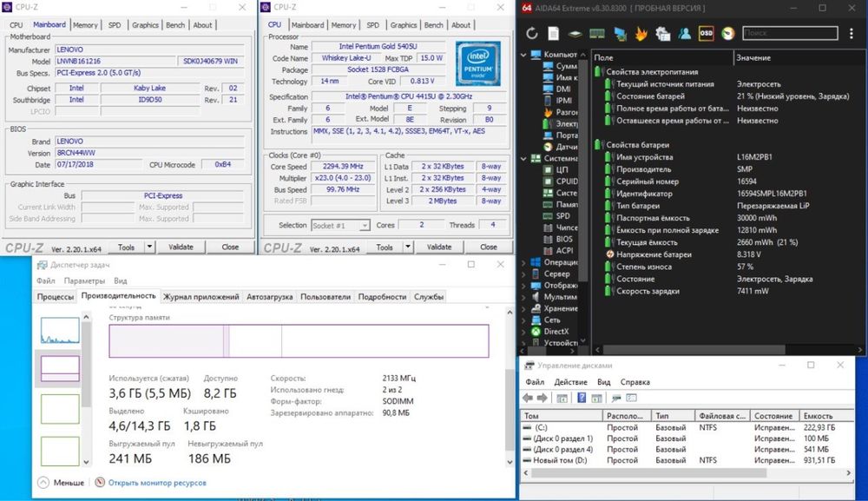Open Disk Management Справка menu
Viewport: 868px width, 501px height.
point(635,382)
